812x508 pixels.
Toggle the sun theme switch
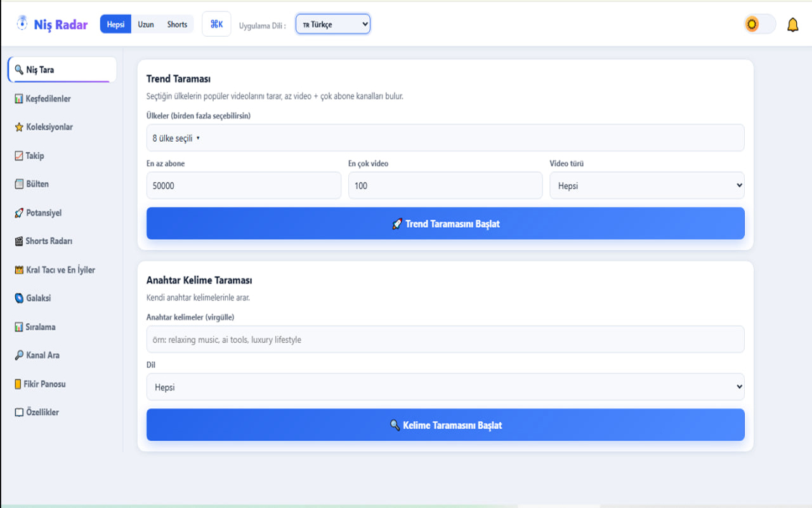[760, 24]
